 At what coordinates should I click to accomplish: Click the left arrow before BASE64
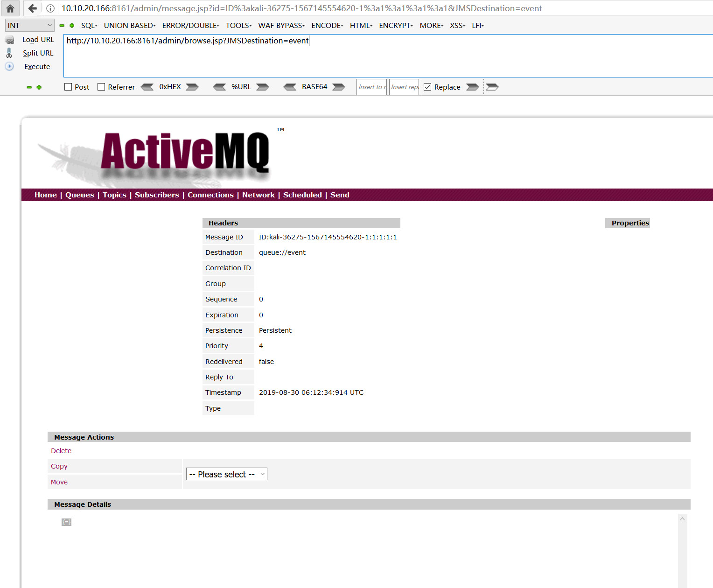click(x=290, y=87)
